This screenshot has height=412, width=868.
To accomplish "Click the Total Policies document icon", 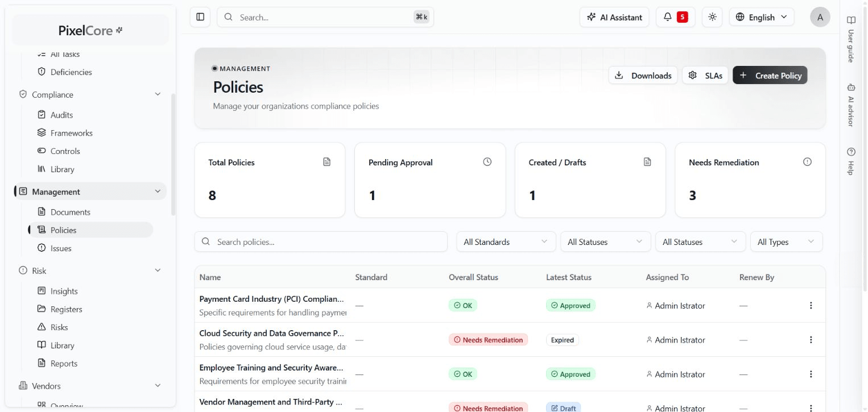I will pyautogui.click(x=326, y=162).
